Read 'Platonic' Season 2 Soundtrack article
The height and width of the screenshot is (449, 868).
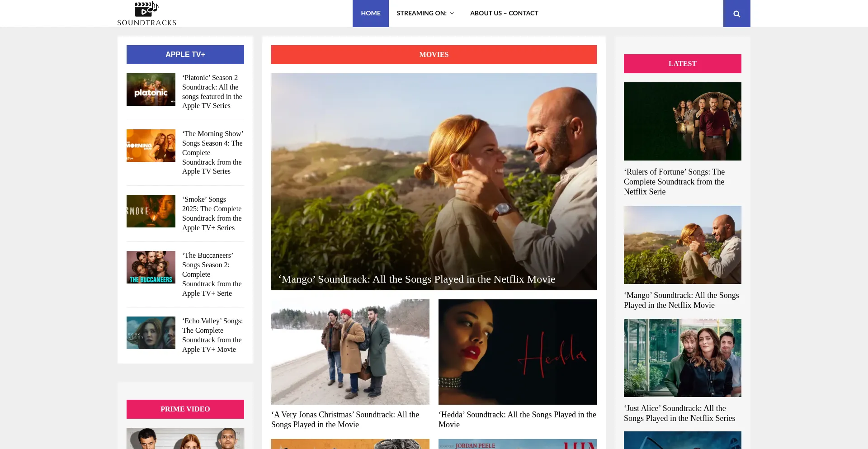[212, 92]
